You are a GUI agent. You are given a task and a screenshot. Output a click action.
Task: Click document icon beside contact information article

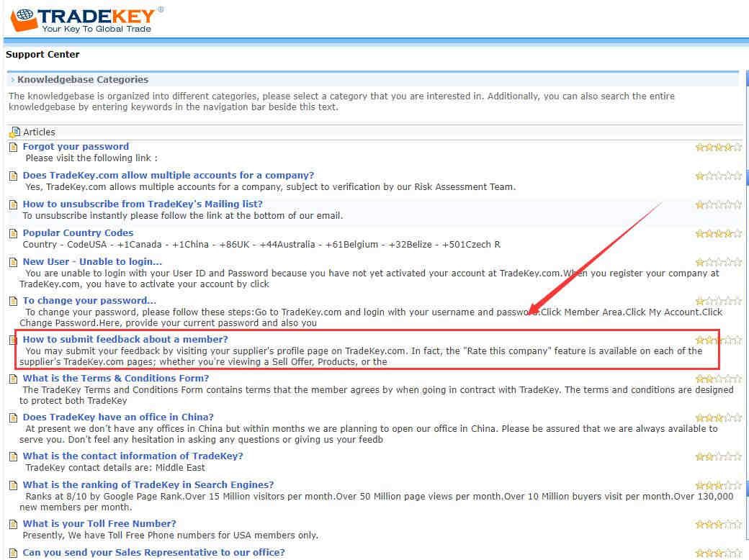(x=14, y=457)
